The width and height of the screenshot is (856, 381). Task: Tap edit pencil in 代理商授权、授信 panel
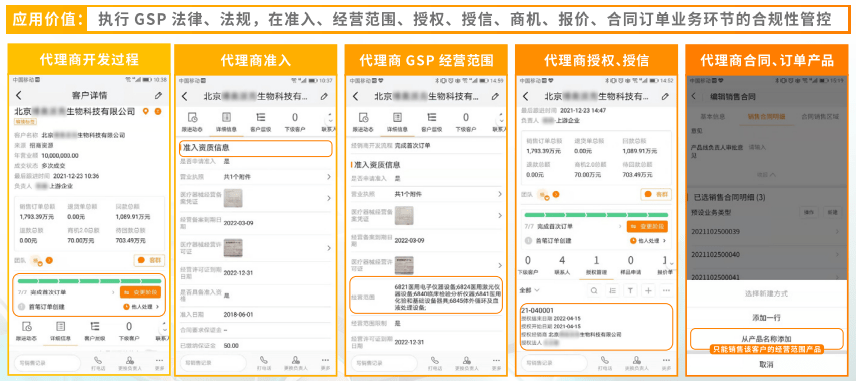pyautogui.click(x=665, y=96)
